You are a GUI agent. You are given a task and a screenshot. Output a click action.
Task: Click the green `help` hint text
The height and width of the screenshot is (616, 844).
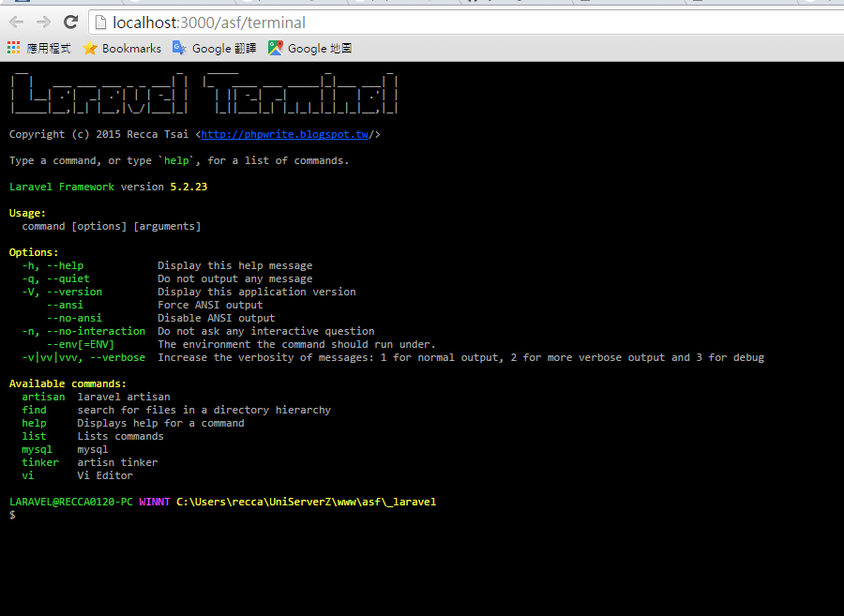(176, 160)
